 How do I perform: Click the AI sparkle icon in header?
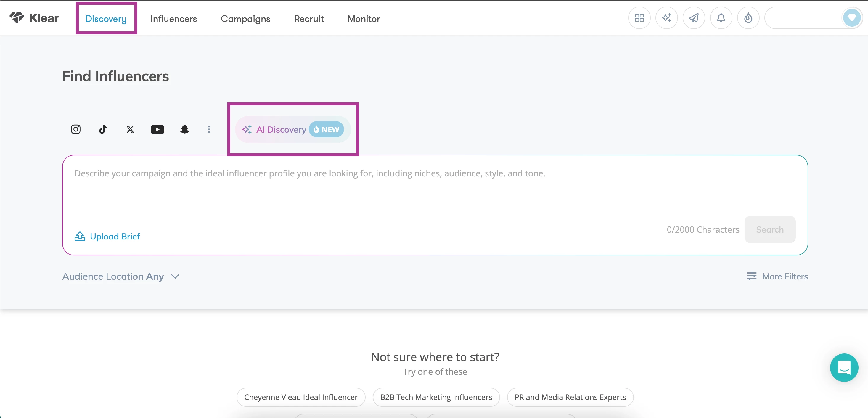pyautogui.click(x=666, y=18)
